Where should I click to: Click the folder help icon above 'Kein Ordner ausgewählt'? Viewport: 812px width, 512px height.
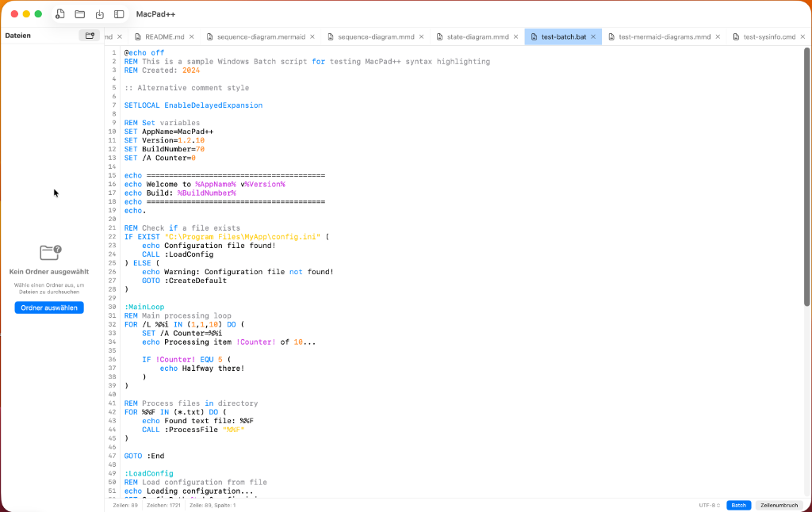click(x=49, y=251)
